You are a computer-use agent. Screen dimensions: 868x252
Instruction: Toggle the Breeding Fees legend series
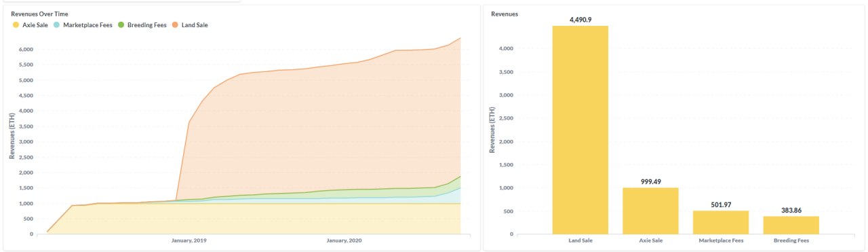point(142,25)
